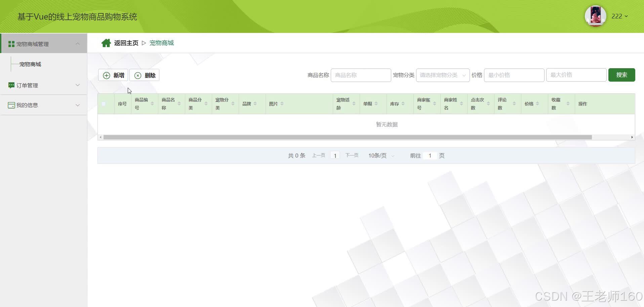This screenshot has width=644, height=307.
Task: Click the table scrollbar right arrow
Action: point(632,137)
